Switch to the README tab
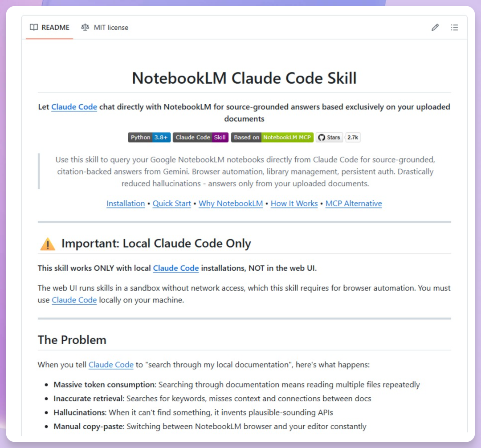Screen dimensions: 481x448 pyautogui.click(x=49, y=28)
